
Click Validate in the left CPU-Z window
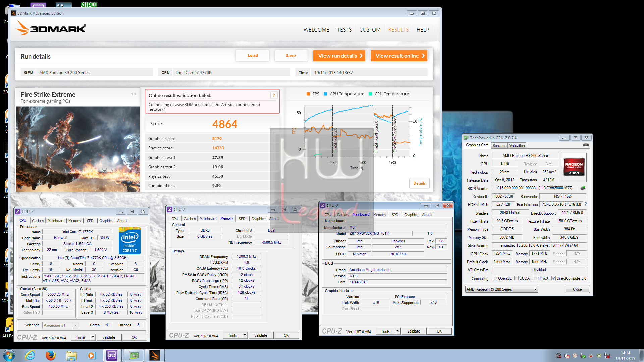tap(109, 337)
